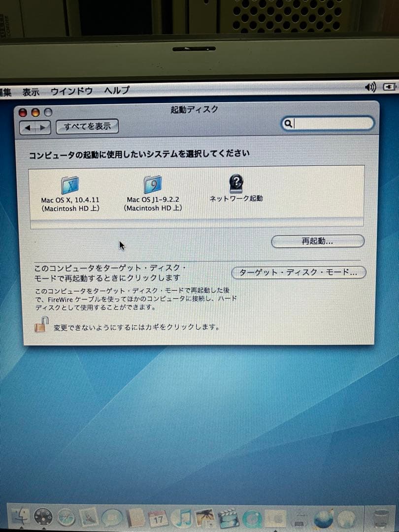Open iMovie clapperboard icon in Dock
This screenshot has width=399, height=532.
coord(228,518)
